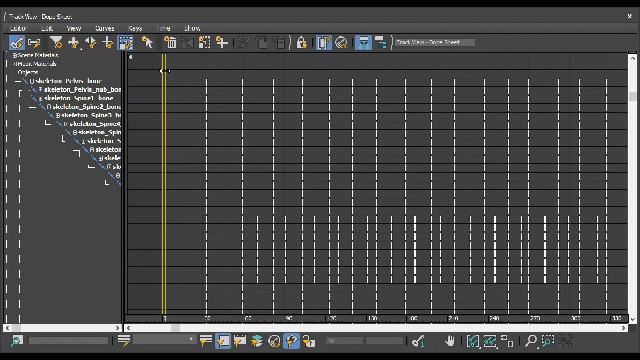Toggle Modify Subtree button
Viewport: 640px width, 360px height.
coord(363,42)
